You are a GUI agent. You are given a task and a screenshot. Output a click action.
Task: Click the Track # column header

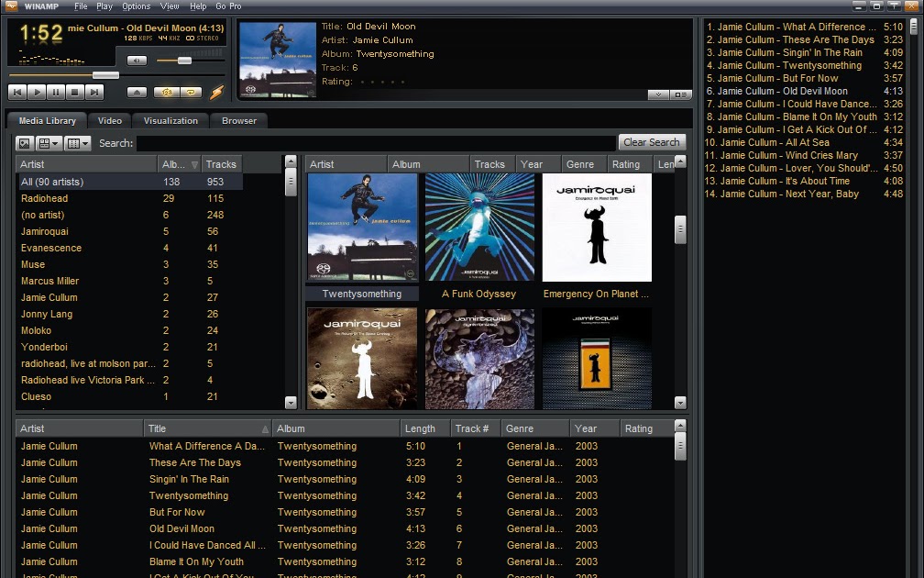click(x=476, y=428)
